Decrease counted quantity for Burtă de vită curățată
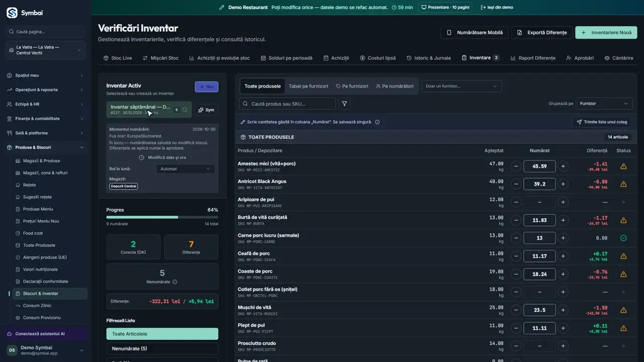Screen dimensions: 644x362 click(516, 220)
